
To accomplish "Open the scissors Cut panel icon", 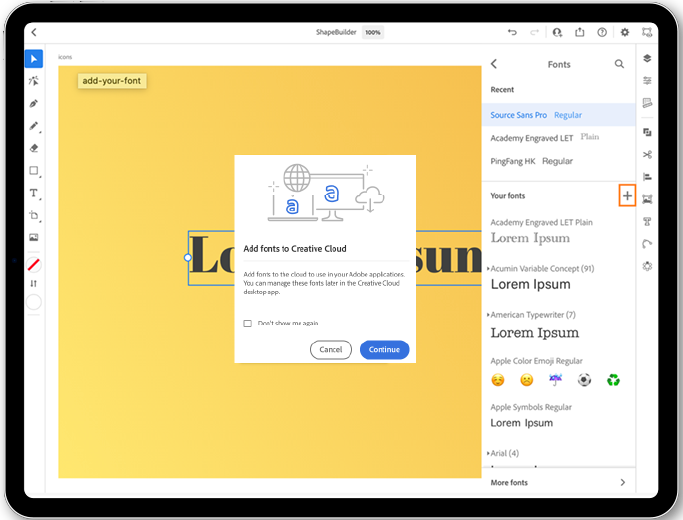I will click(647, 155).
